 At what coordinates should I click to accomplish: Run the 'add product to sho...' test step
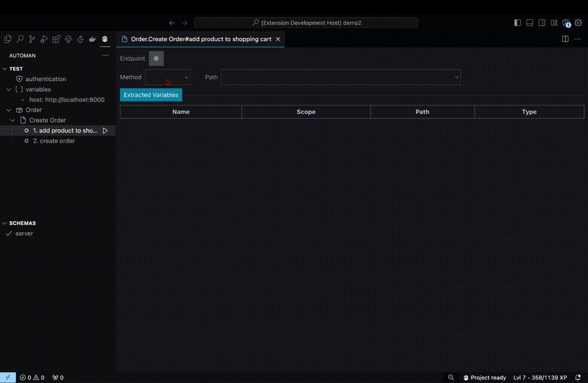point(105,130)
